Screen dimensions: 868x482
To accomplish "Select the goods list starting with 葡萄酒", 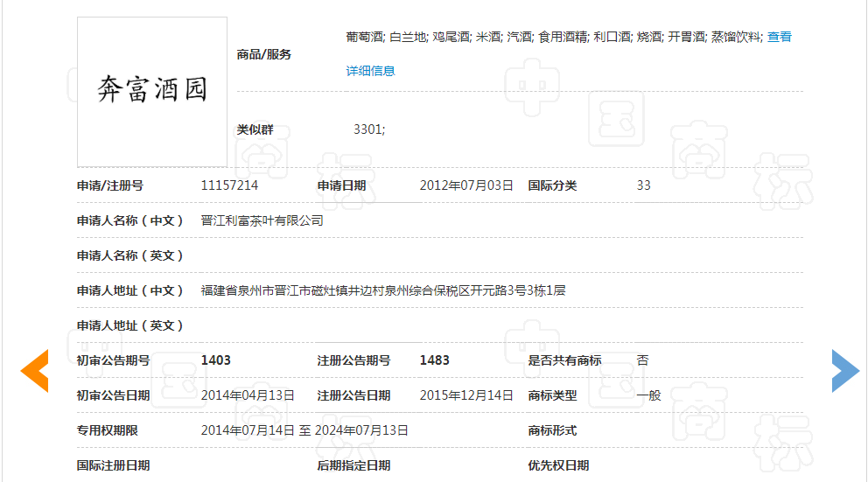I will [554, 37].
